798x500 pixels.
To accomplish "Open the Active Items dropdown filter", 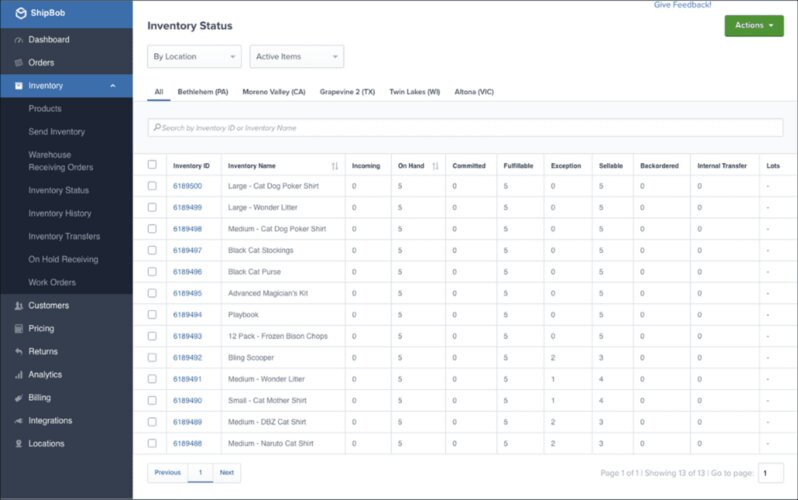I will [296, 57].
